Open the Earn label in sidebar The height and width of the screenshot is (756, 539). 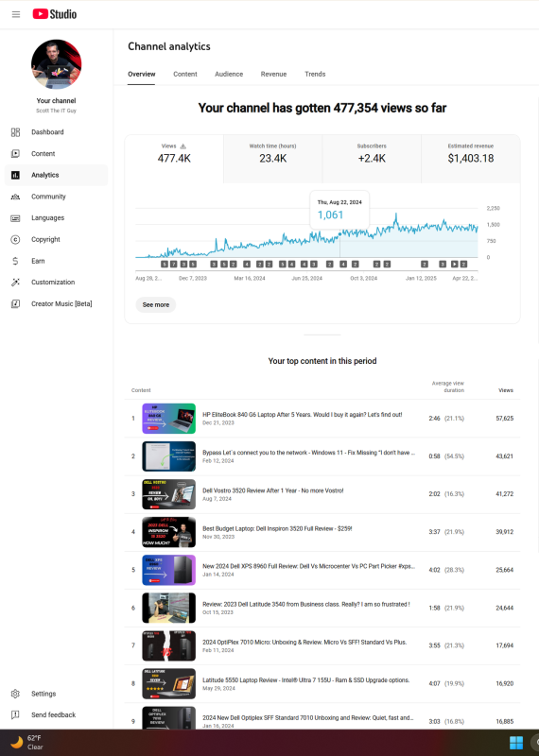[38, 261]
